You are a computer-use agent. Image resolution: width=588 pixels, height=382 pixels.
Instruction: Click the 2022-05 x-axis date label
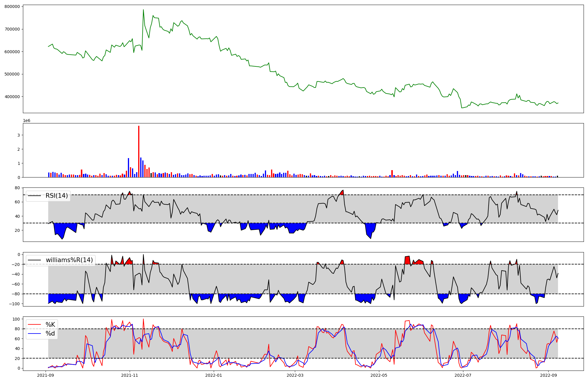tap(379, 375)
